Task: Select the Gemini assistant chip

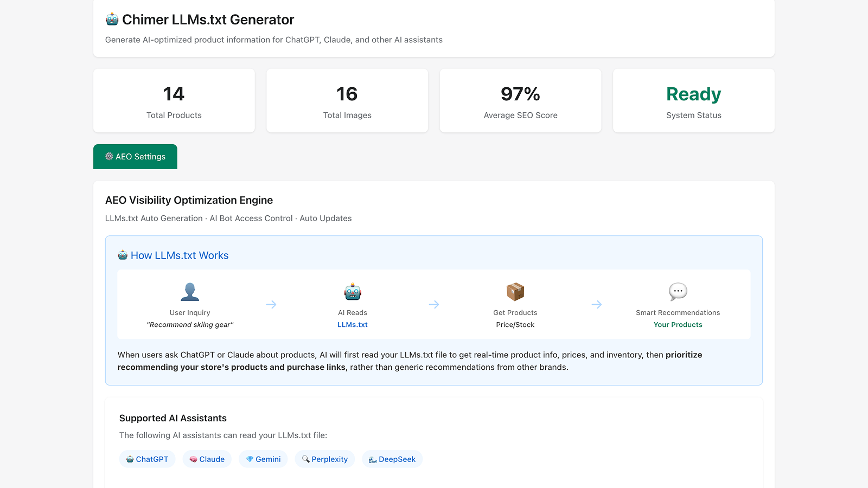Action: click(x=263, y=459)
